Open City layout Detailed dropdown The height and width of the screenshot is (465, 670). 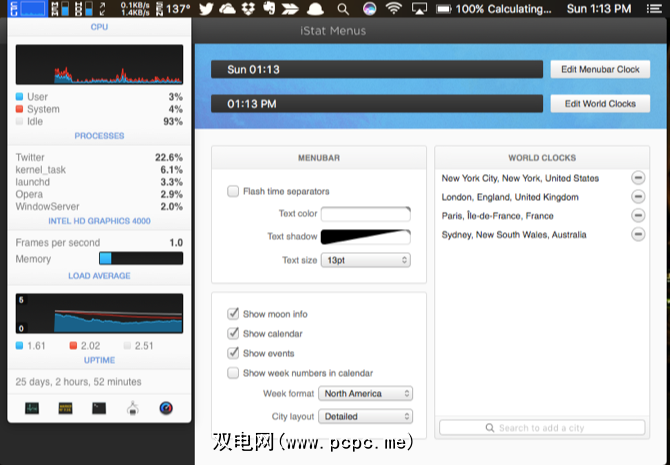coord(365,416)
